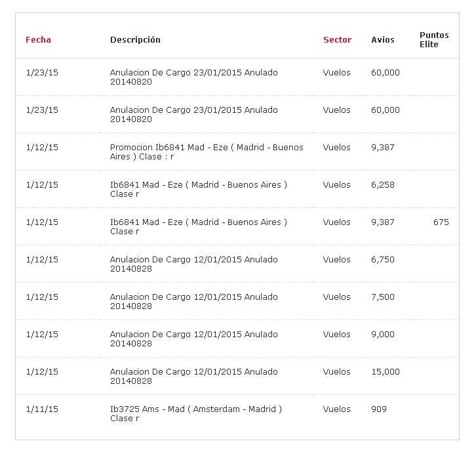
Task: Click the 15,000 Avios amount
Action: 386,371
